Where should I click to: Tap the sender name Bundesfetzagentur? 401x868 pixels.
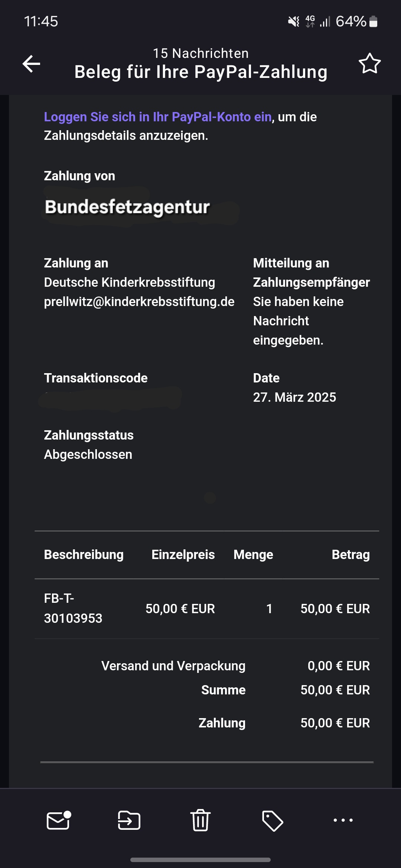[127, 207]
